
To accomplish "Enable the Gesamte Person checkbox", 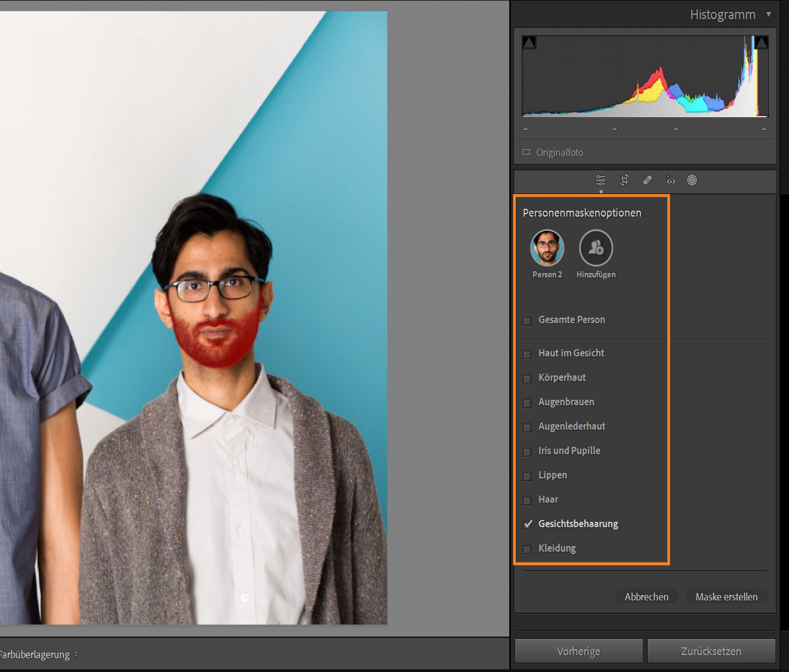I will tap(527, 321).
